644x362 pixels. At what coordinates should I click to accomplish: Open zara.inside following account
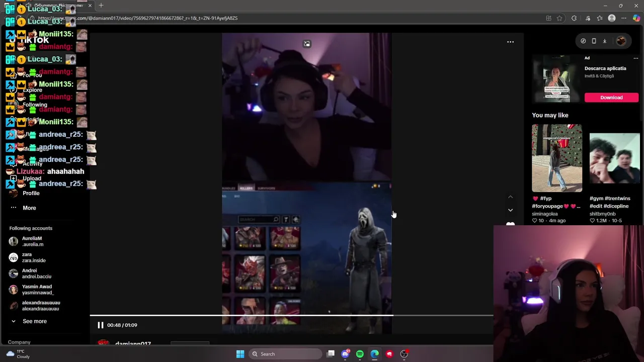[34, 257]
